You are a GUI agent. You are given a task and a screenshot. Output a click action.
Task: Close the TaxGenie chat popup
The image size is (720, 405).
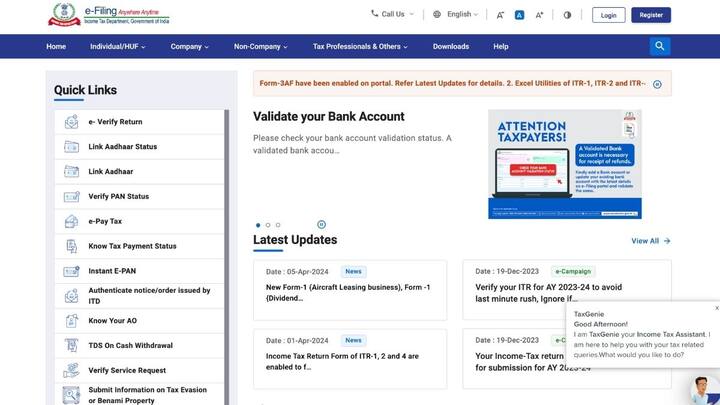tap(717, 308)
